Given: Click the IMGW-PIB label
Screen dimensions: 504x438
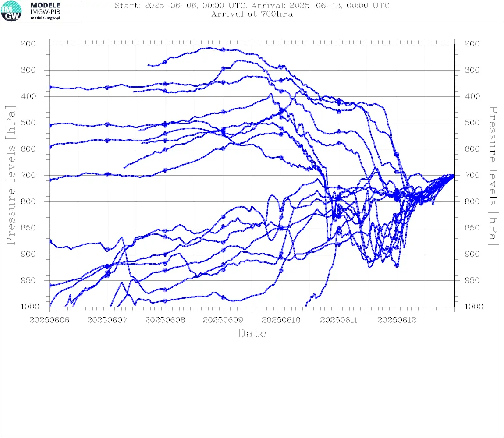Looking at the screenshot, I should point(45,12).
